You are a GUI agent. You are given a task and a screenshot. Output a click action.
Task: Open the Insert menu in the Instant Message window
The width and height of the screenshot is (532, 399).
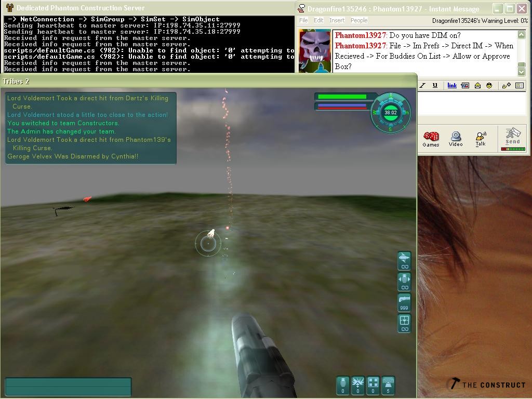[x=337, y=20]
